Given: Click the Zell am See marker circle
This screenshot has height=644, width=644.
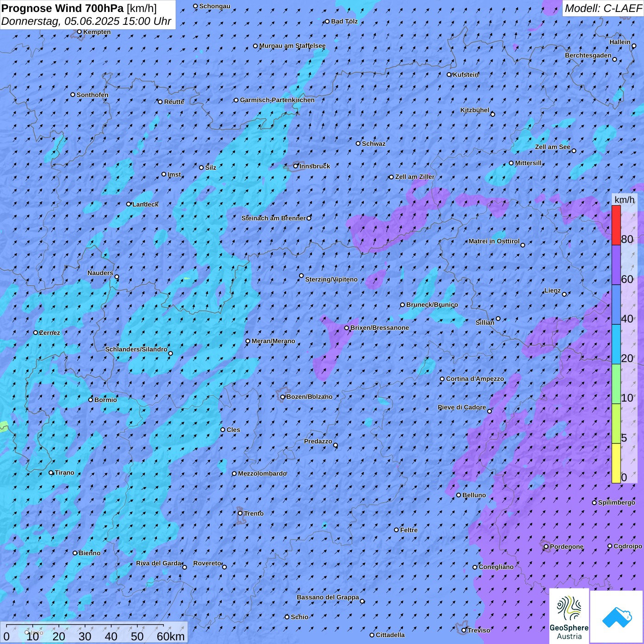Looking at the screenshot, I should [574, 150].
